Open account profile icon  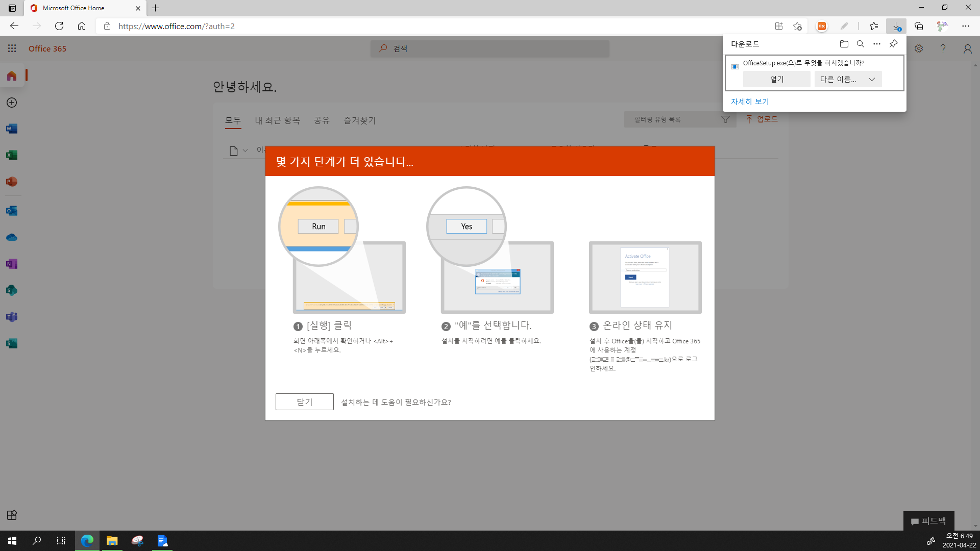(x=967, y=48)
